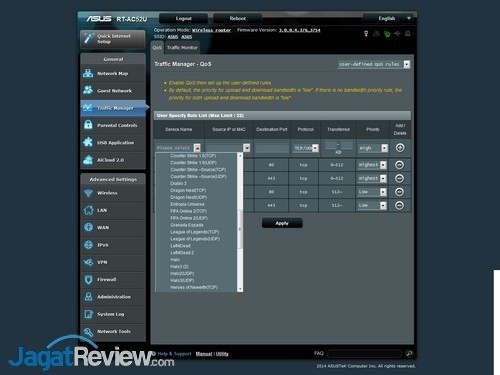Open IPv6 settings
This screenshot has height=375, width=500.
(113, 245)
